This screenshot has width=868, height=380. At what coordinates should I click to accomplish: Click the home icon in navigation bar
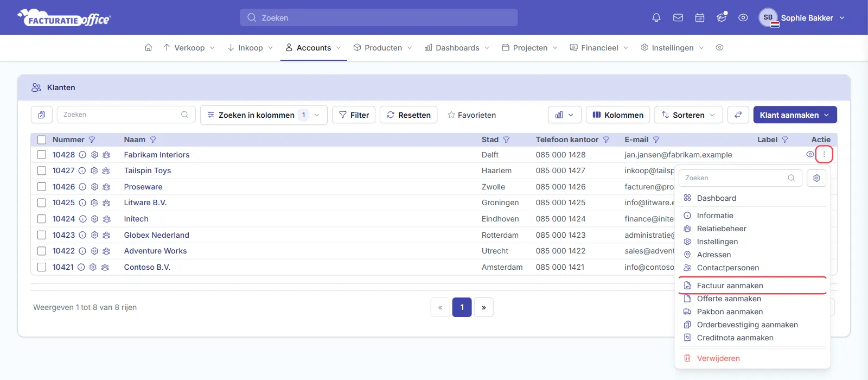148,48
